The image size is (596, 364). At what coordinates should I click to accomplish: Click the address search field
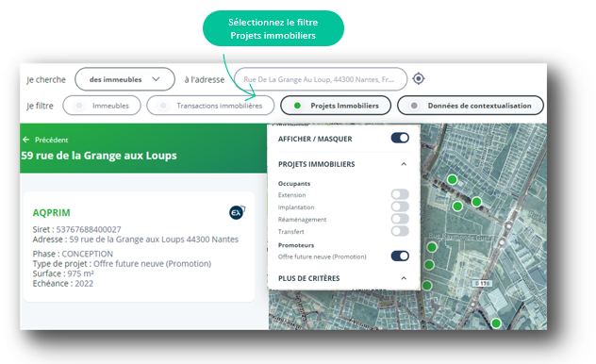tap(321, 79)
